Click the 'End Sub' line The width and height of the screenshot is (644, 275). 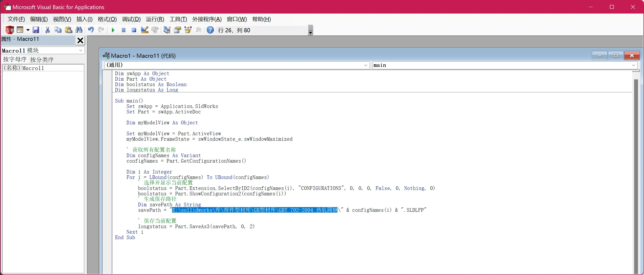tap(125, 238)
